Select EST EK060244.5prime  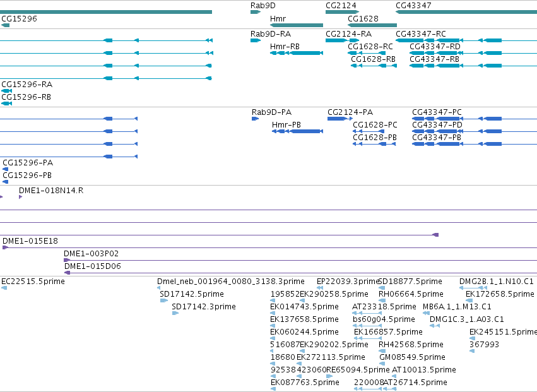(x=304, y=333)
